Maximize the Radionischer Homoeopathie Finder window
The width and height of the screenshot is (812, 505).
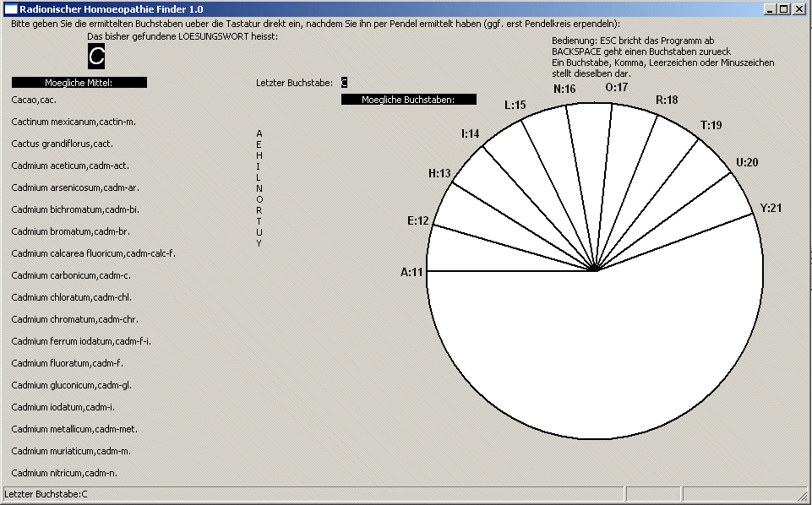[x=783, y=8]
